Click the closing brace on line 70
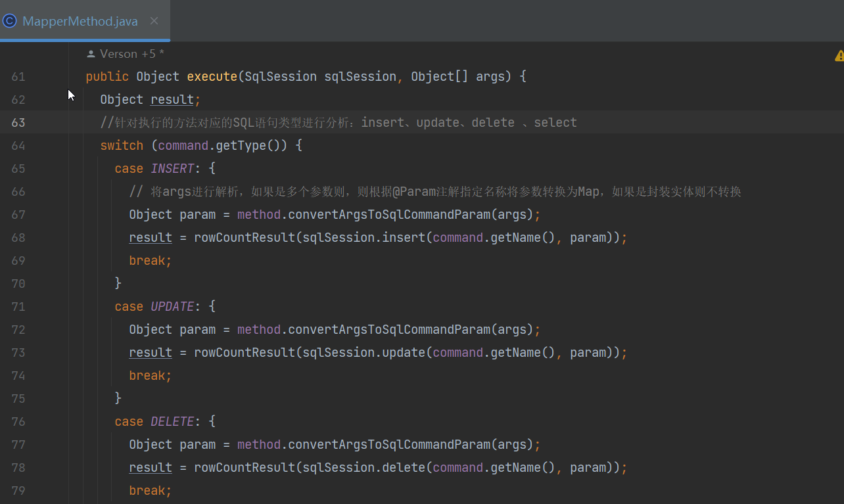Viewport: 844px width, 504px height. (118, 283)
